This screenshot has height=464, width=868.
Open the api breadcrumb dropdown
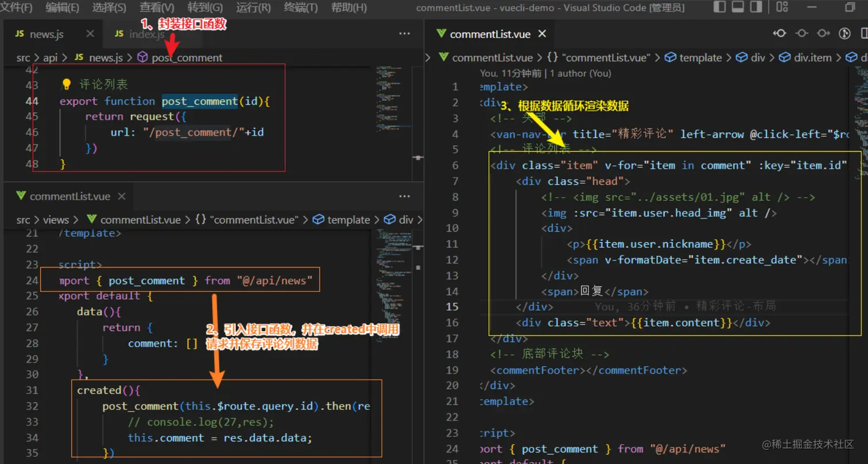pos(51,57)
